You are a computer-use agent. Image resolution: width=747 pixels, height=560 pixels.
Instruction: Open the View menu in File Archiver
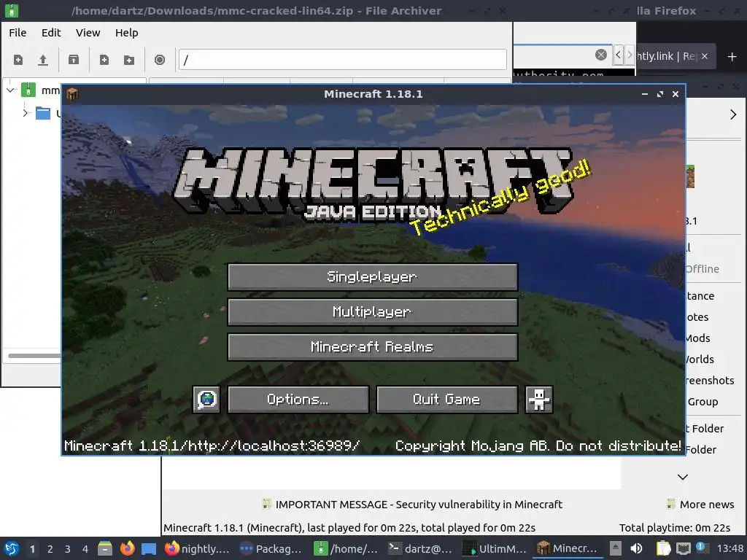click(x=88, y=33)
